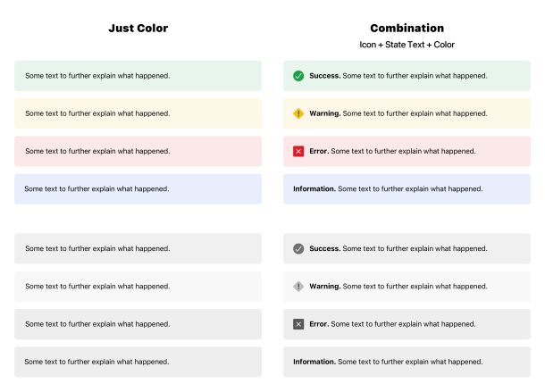Click the bold "Error." label in red alert

tap(319, 152)
